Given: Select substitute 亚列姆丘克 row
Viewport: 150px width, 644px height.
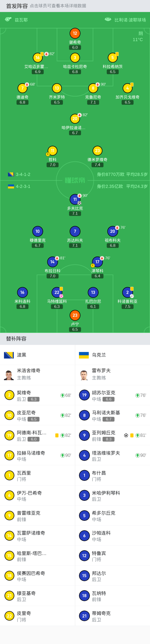Looking at the screenshot, I should [x=112, y=435].
